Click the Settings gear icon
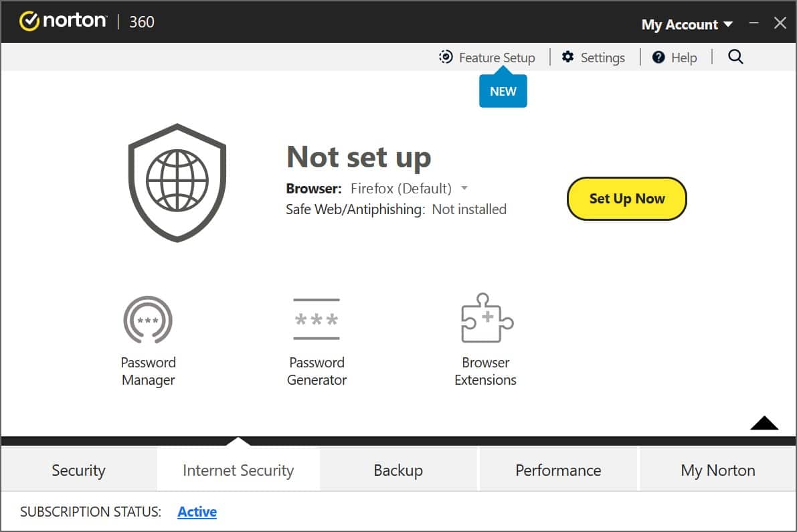Viewport: 797px width, 532px height. [567, 57]
